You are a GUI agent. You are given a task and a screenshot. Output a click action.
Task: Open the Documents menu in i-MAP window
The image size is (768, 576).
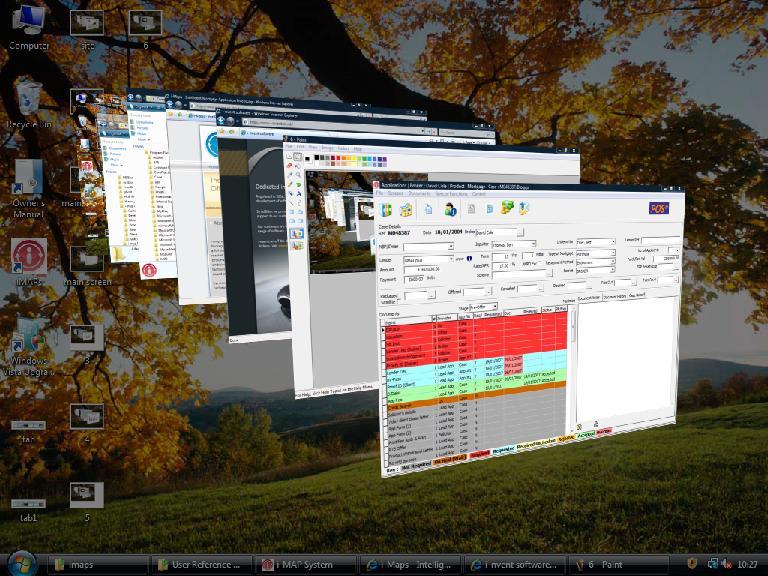point(419,194)
